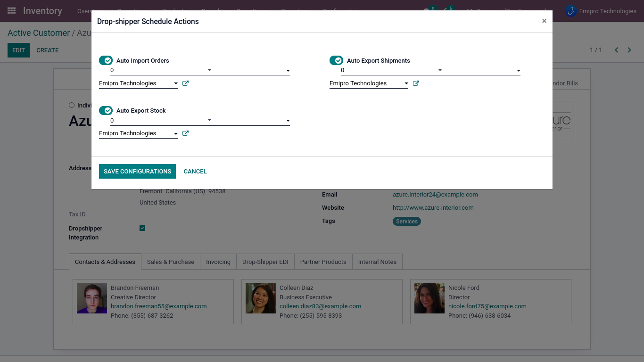The image size is (644, 362).
Task: Switch to Contacts & Addresses tab
Action: pyautogui.click(x=105, y=262)
